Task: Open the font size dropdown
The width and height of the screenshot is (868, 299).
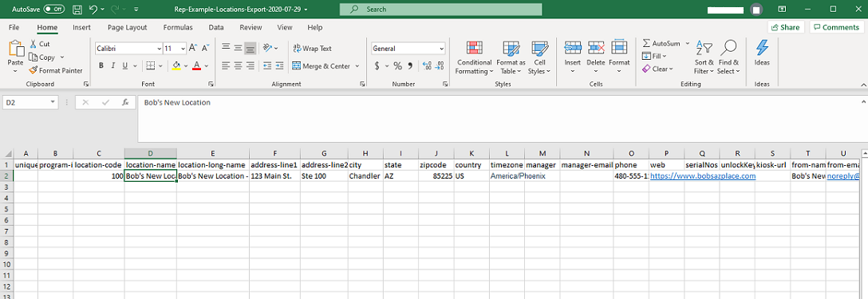Action: click(183, 49)
